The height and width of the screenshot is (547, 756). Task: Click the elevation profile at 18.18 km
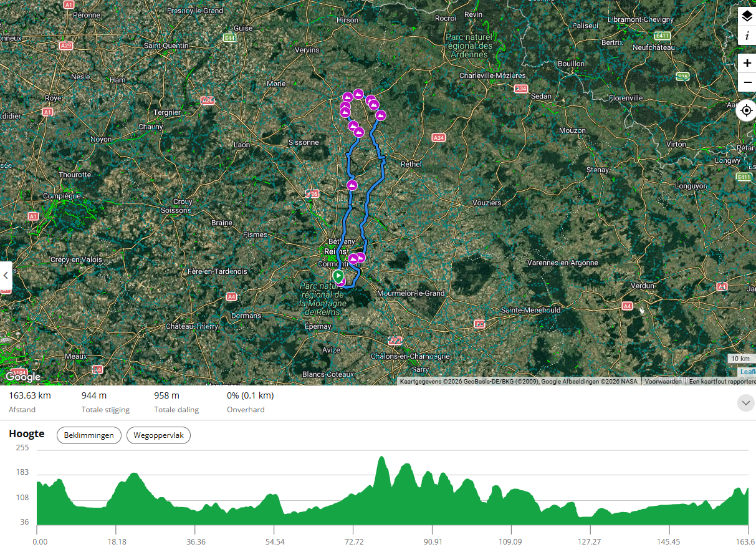click(x=116, y=499)
